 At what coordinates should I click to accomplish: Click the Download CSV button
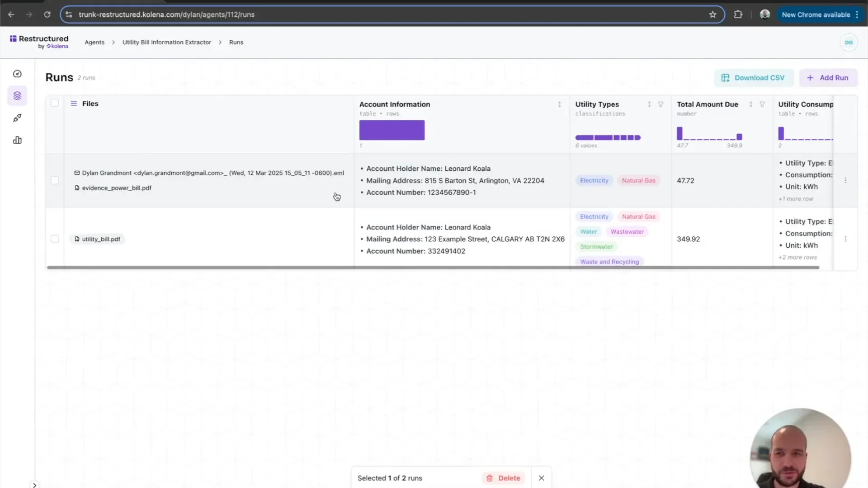coord(754,78)
